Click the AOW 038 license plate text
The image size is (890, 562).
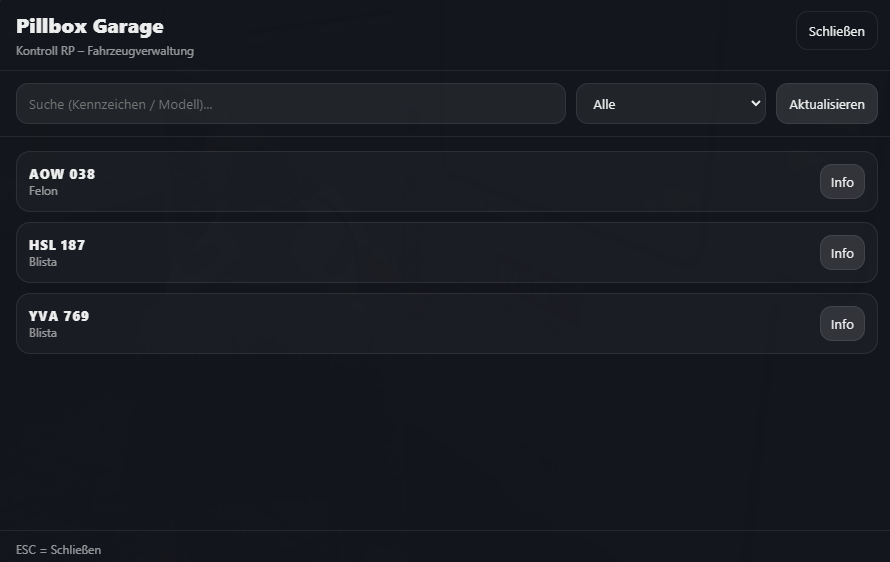62,174
